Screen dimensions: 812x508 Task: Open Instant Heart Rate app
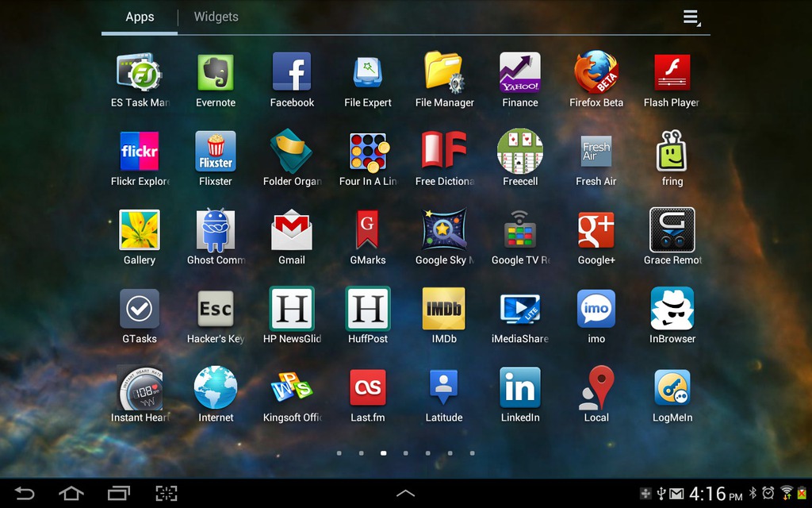(x=140, y=387)
